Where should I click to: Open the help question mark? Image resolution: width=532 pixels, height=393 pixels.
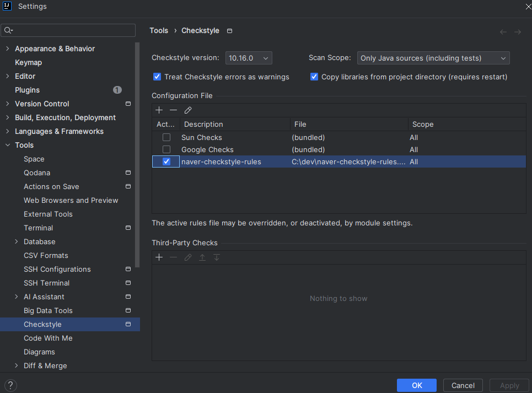click(x=10, y=385)
